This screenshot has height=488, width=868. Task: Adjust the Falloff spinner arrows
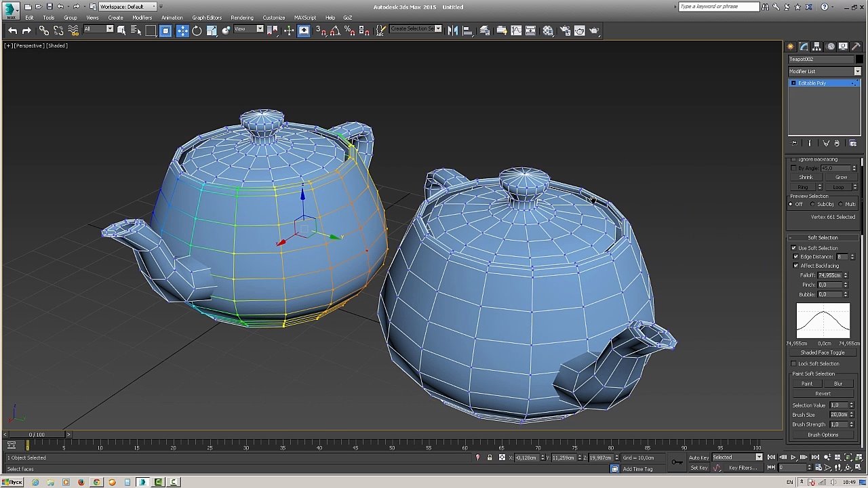(846, 276)
